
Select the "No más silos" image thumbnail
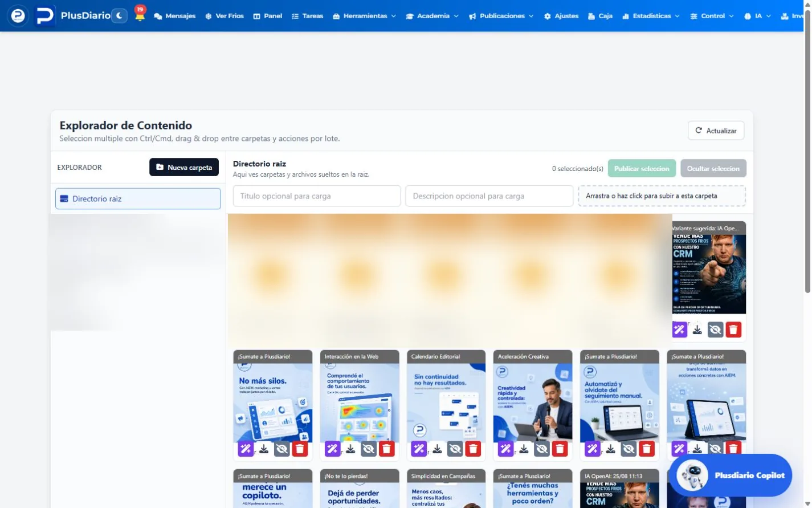point(273,403)
